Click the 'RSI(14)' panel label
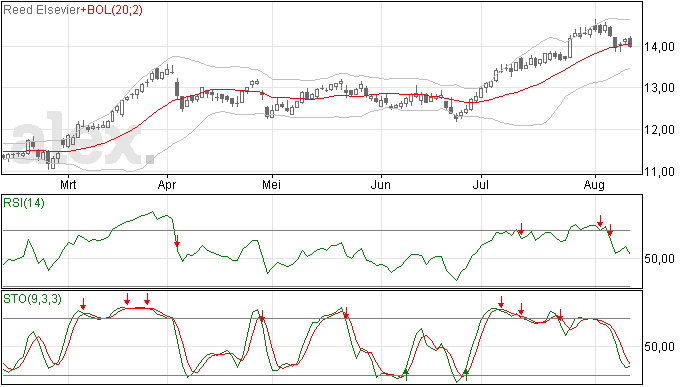The height and width of the screenshot is (387, 690). tap(24, 203)
